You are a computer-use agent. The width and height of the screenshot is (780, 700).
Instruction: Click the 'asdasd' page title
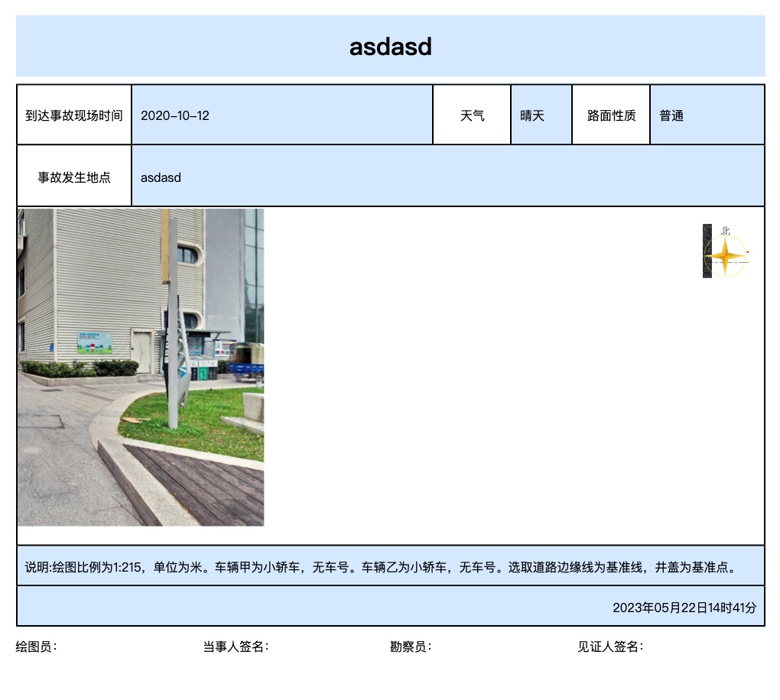point(391,47)
